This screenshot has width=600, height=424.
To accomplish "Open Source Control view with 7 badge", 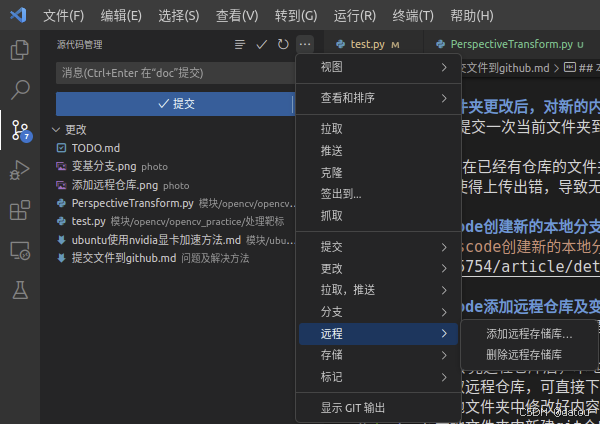I will pyautogui.click(x=20, y=130).
